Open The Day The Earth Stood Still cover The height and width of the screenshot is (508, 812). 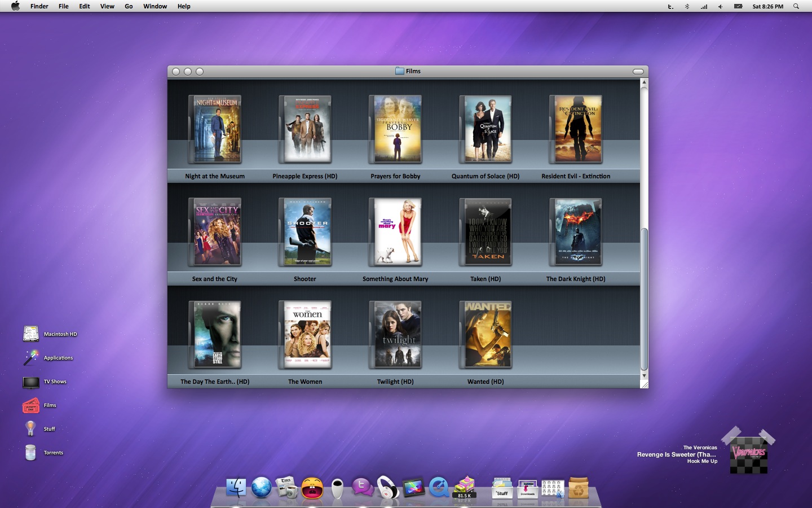215,335
